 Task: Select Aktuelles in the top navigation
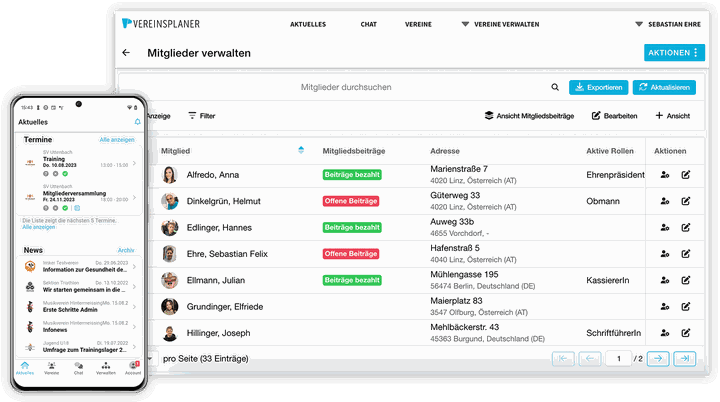(x=308, y=23)
